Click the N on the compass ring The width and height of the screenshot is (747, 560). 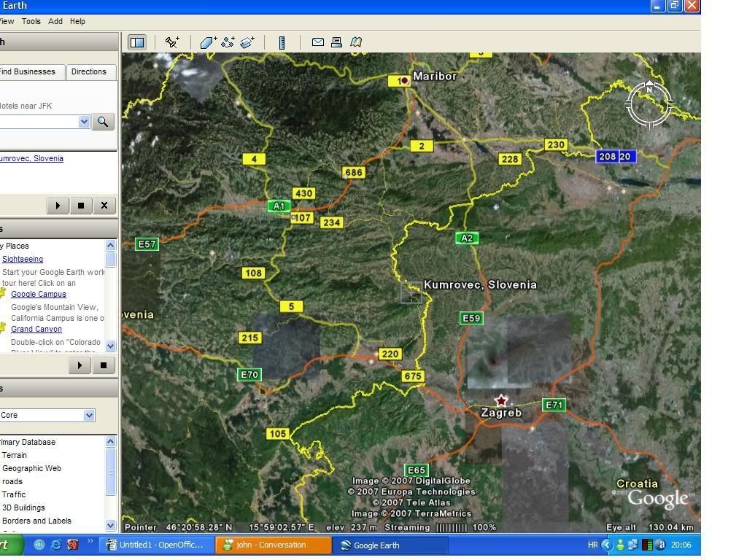pyautogui.click(x=649, y=90)
